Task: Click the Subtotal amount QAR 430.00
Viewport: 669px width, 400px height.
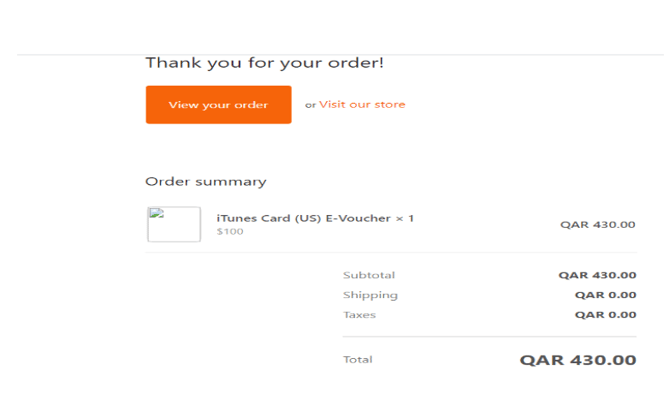Action: coord(597,275)
